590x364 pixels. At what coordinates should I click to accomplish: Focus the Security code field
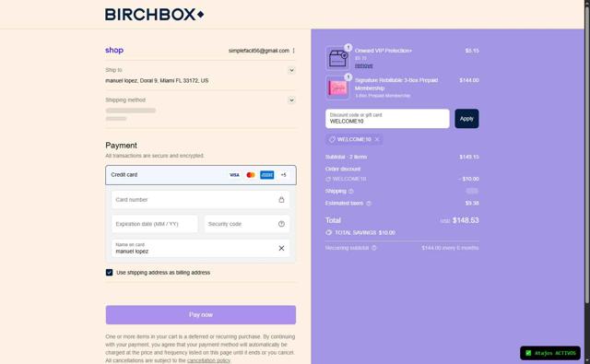(x=247, y=224)
